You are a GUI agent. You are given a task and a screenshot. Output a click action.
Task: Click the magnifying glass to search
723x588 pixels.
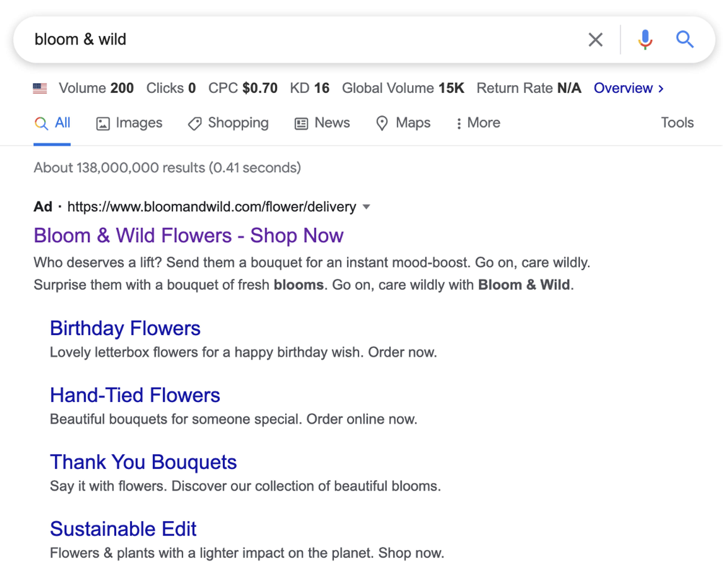(x=685, y=40)
